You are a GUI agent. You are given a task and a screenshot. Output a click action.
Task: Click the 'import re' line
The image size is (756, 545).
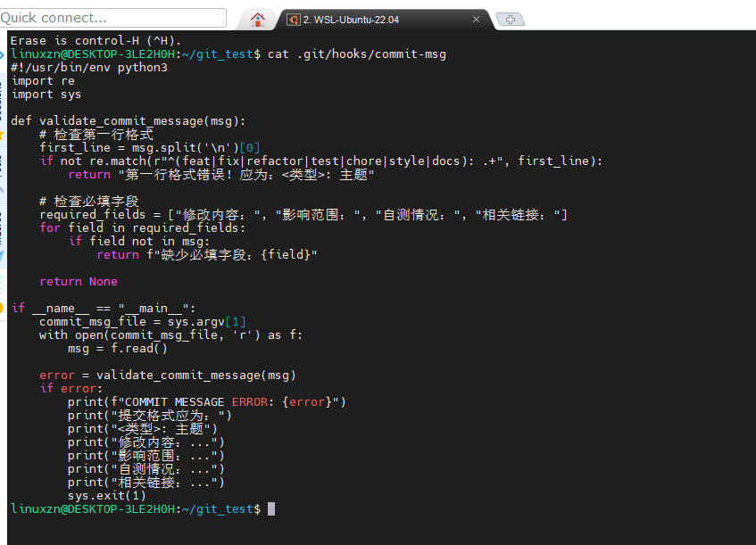(43, 81)
